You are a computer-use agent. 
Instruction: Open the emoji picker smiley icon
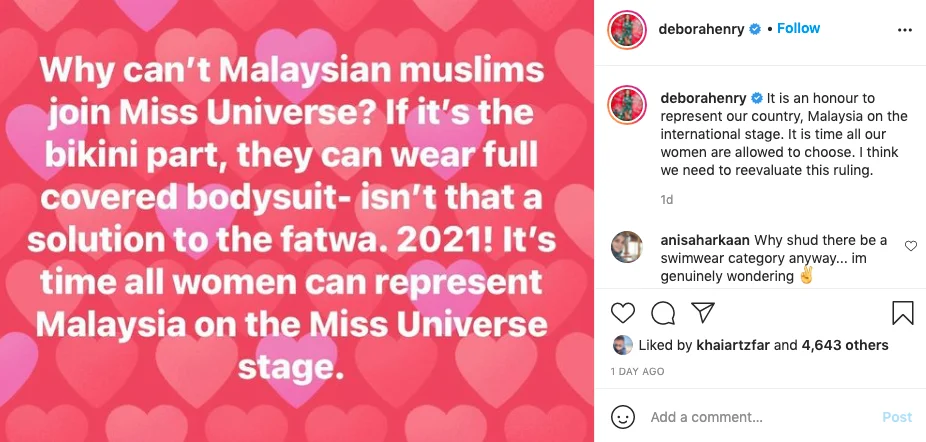click(x=622, y=417)
